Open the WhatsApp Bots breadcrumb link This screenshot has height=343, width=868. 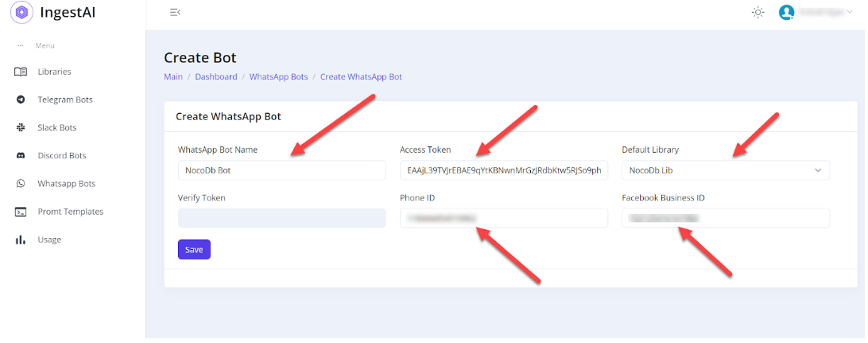(278, 76)
